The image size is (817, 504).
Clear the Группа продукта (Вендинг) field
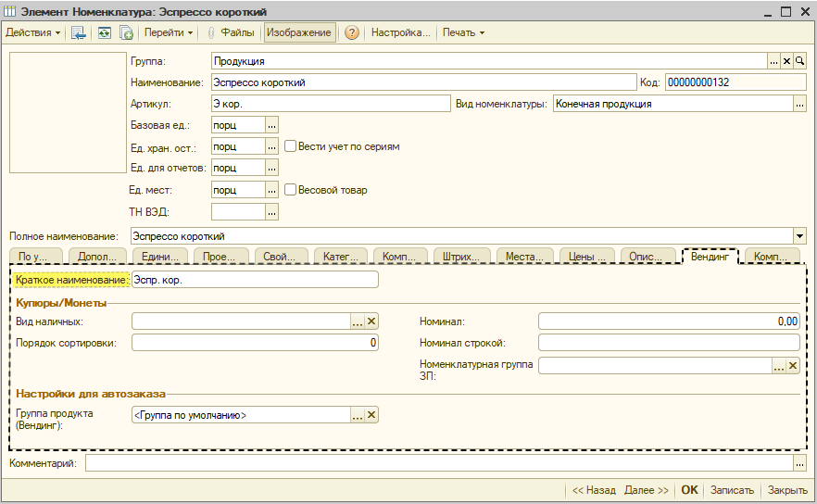pos(371,415)
